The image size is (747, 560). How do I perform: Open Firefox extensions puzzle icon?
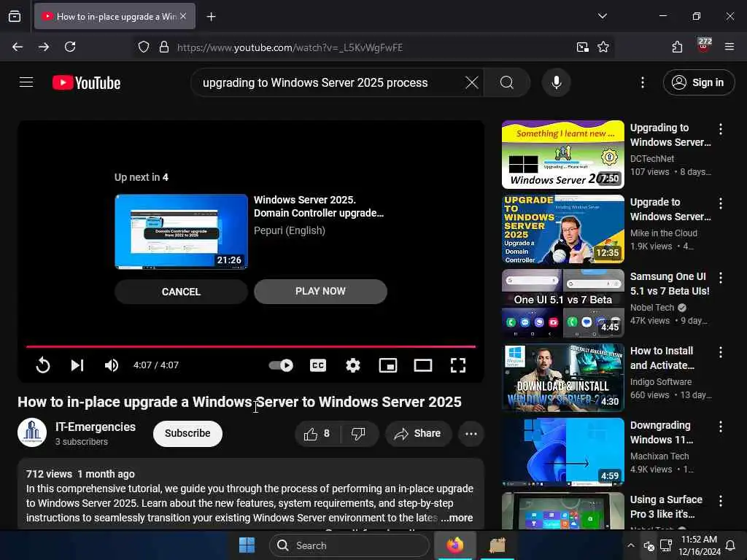pyautogui.click(x=677, y=47)
